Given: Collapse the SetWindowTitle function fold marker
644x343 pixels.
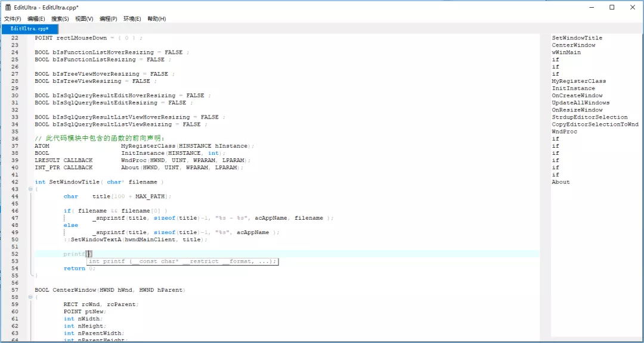Looking at the screenshot, I should click(30, 189).
